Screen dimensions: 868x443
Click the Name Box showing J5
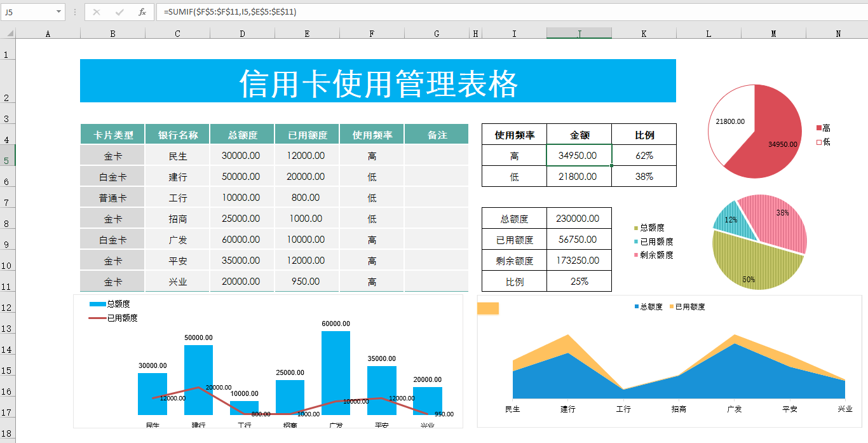tap(29, 12)
